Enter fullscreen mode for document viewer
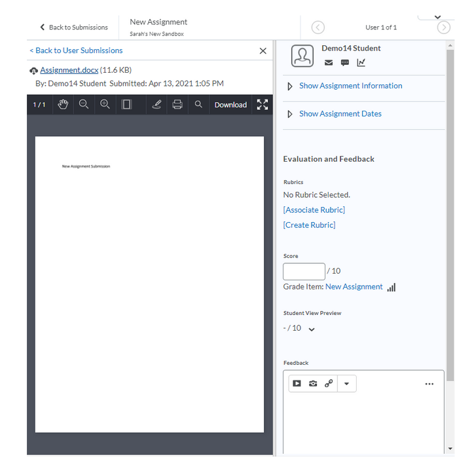 tap(262, 105)
